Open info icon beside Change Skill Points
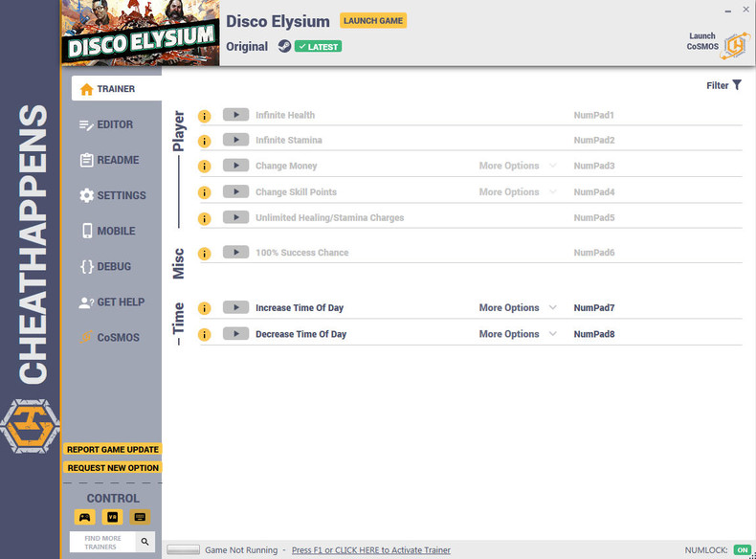This screenshot has height=559, width=756. click(205, 193)
